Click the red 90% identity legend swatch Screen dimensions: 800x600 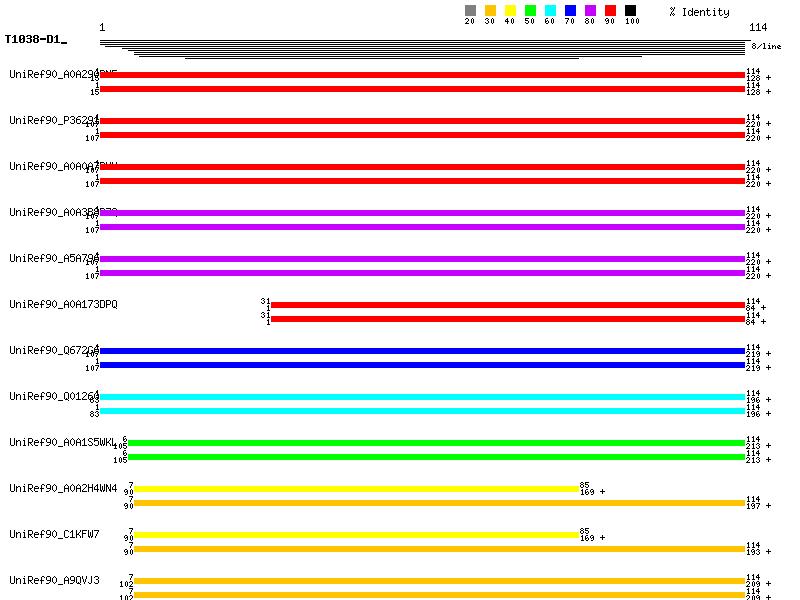[x=610, y=11]
